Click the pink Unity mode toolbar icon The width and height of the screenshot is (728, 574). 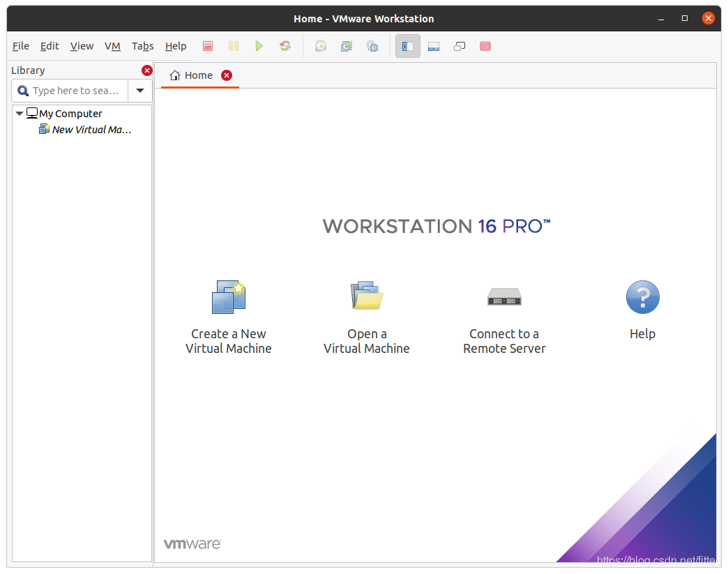click(485, 46)
